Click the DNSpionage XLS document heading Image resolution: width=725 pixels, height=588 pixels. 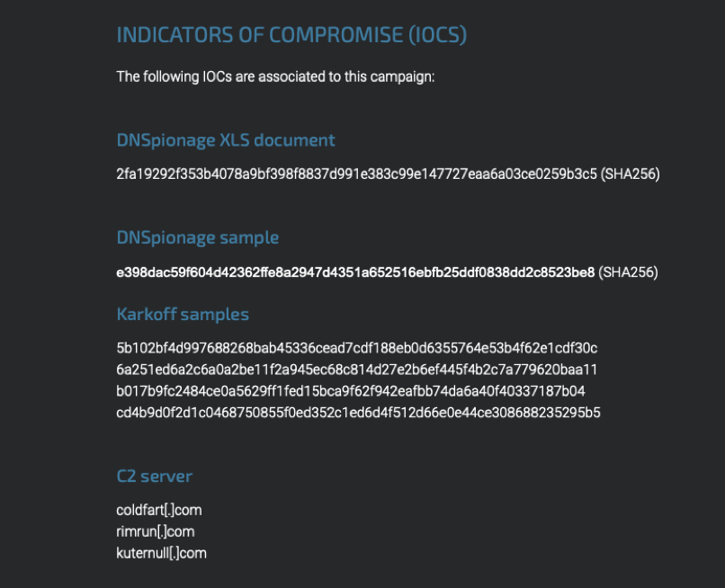[226, 140]
